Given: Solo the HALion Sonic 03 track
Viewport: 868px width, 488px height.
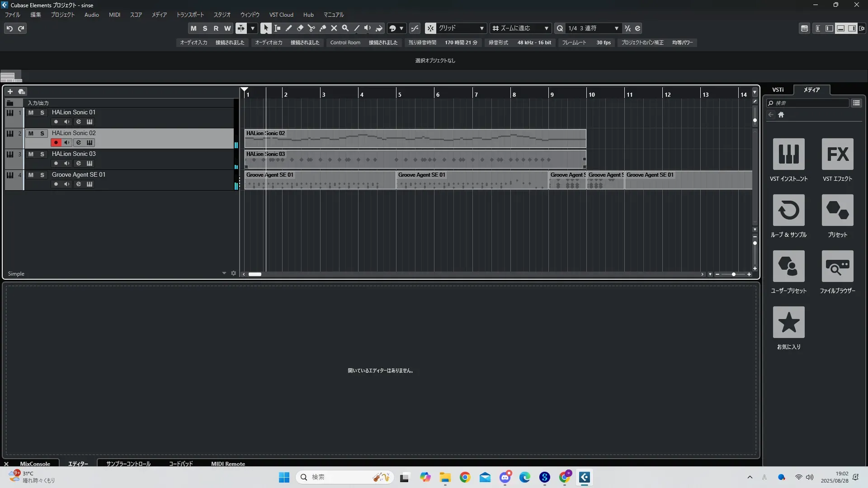Looking at the screenshot, I should 42,154.
